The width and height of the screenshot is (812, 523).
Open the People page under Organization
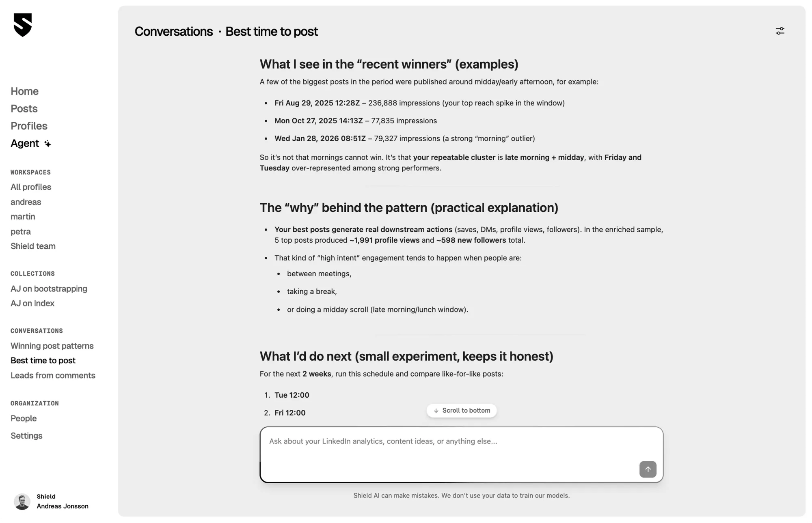click(x=23, y=418)
